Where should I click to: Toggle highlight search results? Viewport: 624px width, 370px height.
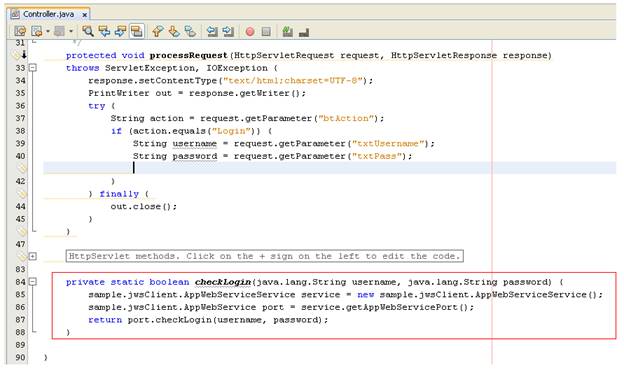136,31
